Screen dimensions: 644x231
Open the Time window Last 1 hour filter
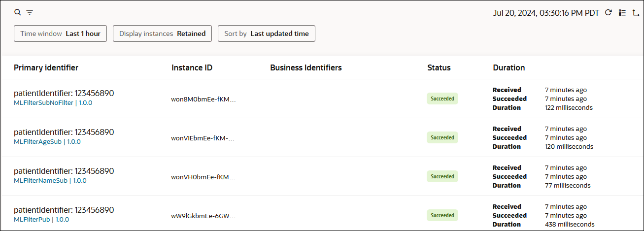point(60,33)
